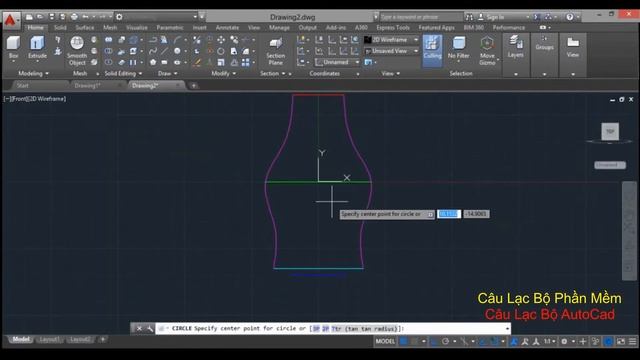Open the 2D Wireframe visual style dropdown
Screen dimensions: 640x360
pyautogui.click(x=391, y=40)
